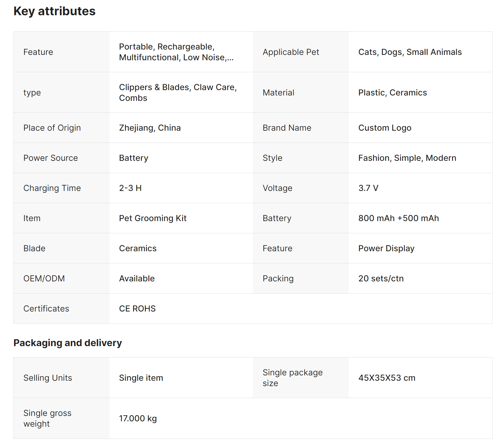This screenshot has height=441, width=504.
Task: Select the 45X35X53 cm package size
Action: (387, 378)
